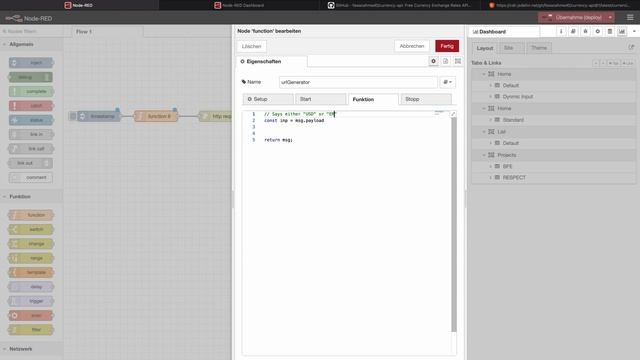The image size is (640, 360).
Task: Collapse first Home dashboard tab
Action: point(484,74)
